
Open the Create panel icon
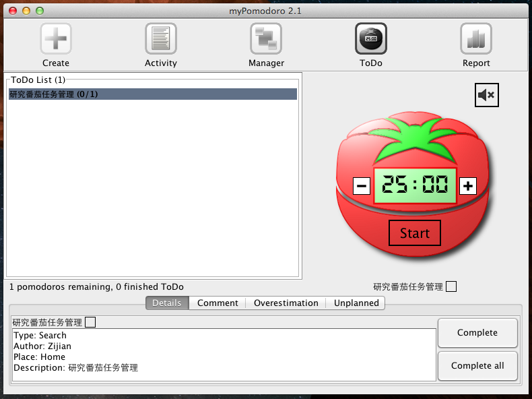point(56,39)
